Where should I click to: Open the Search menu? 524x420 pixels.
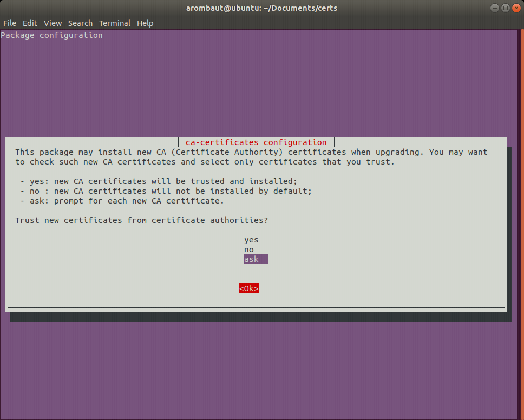coord(80,23)
